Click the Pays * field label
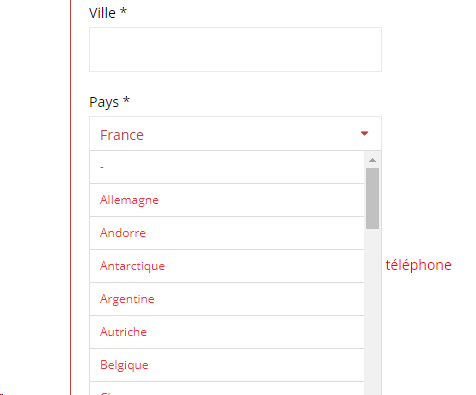The image size is (476, 395). (109, 102)
